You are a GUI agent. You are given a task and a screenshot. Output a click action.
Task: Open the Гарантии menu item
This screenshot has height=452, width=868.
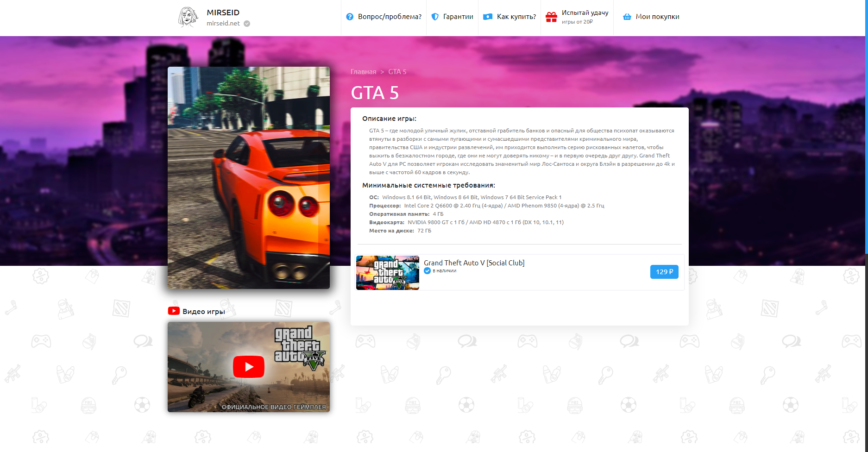click(x=452, y=17)
